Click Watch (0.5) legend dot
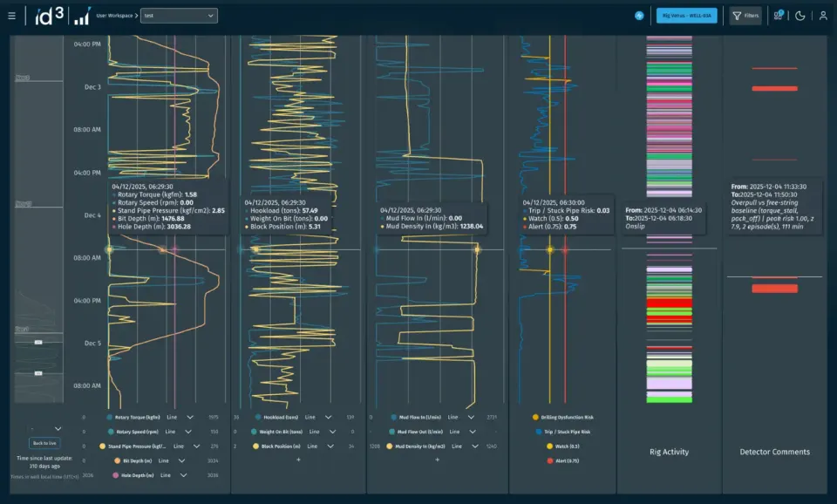Image resolution: width=837 pixels, height=504 pixels. click(x=550, y=446)
